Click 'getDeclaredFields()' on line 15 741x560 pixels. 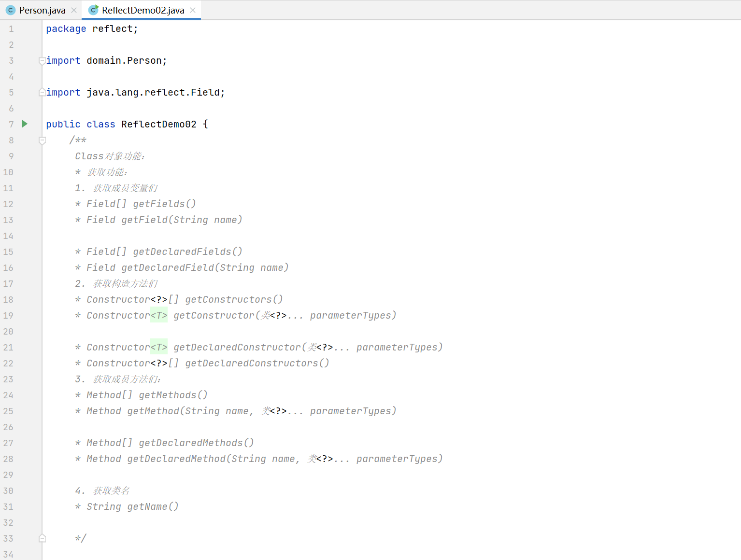tap(188, 252)
